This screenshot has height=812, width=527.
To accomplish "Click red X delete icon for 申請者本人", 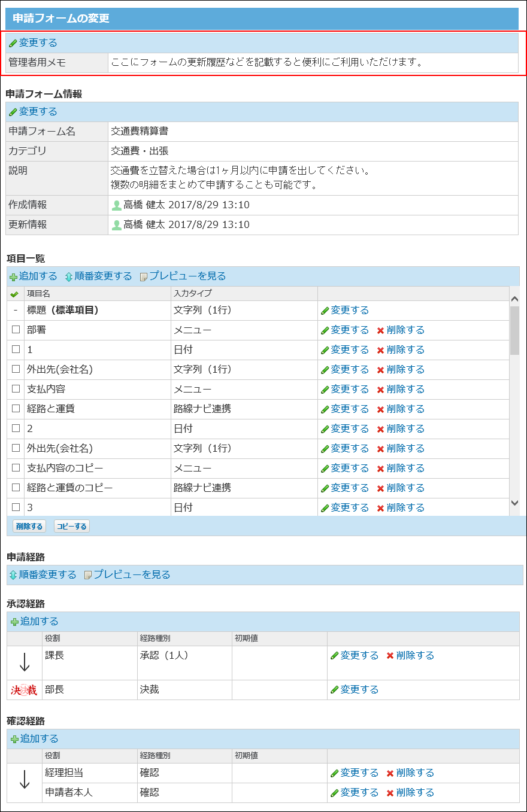I will tap(390, 793).
